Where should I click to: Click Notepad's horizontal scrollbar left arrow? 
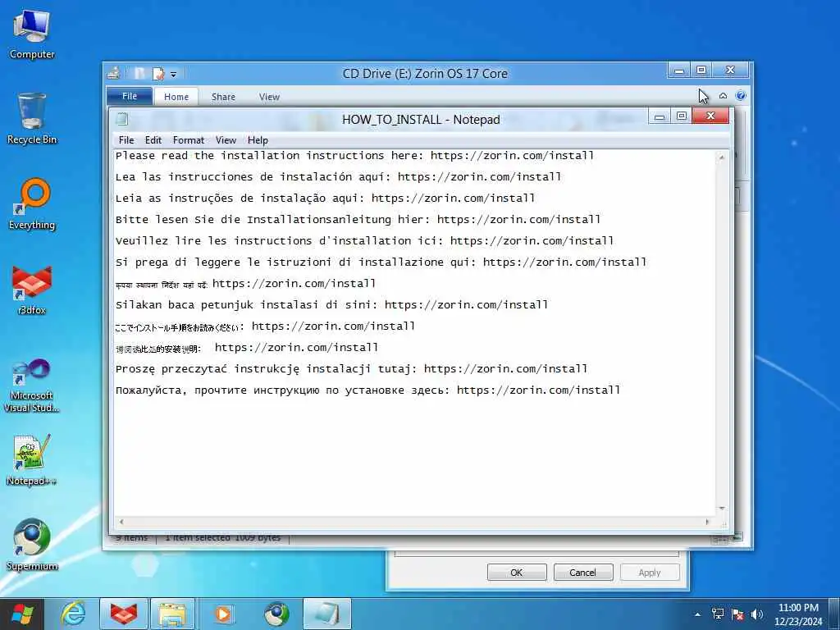click(x=121, y=521)
